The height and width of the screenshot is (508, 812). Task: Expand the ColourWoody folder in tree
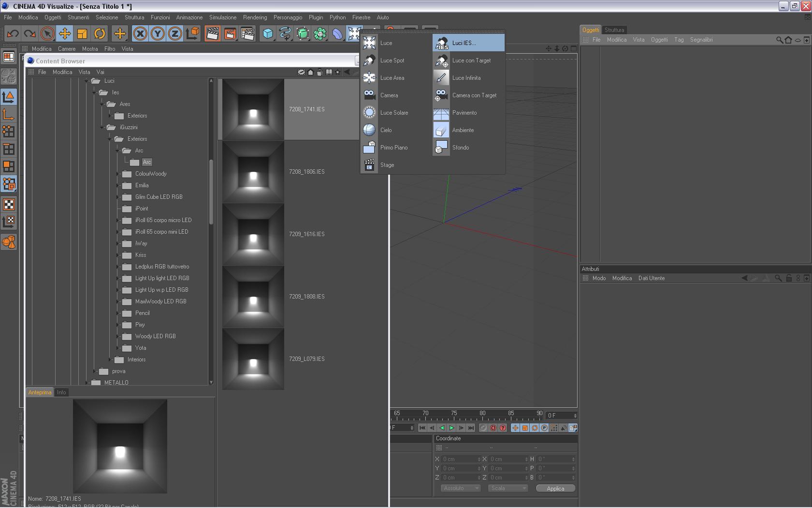tap(118, 174)
